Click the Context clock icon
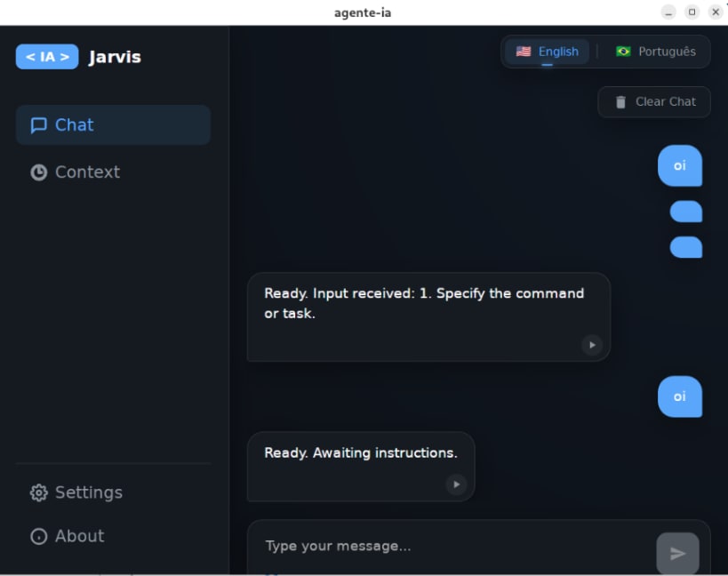 click(x=38, y=172)
